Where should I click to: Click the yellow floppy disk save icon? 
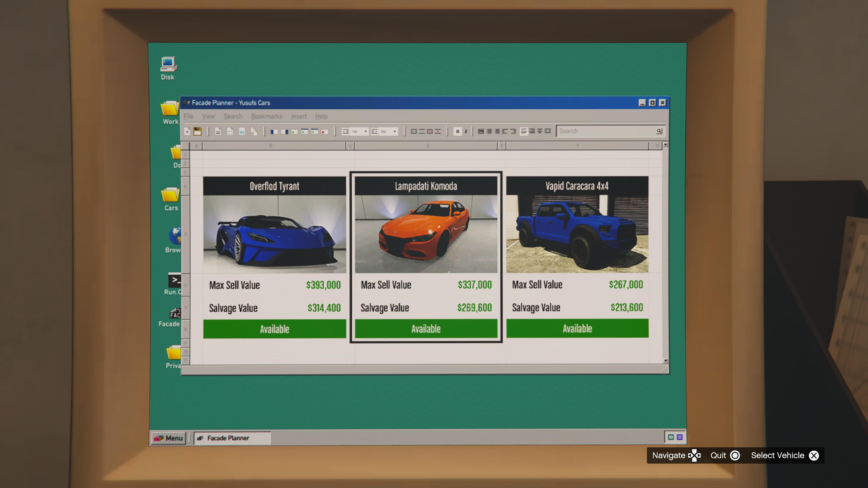[x=198, y=131]
